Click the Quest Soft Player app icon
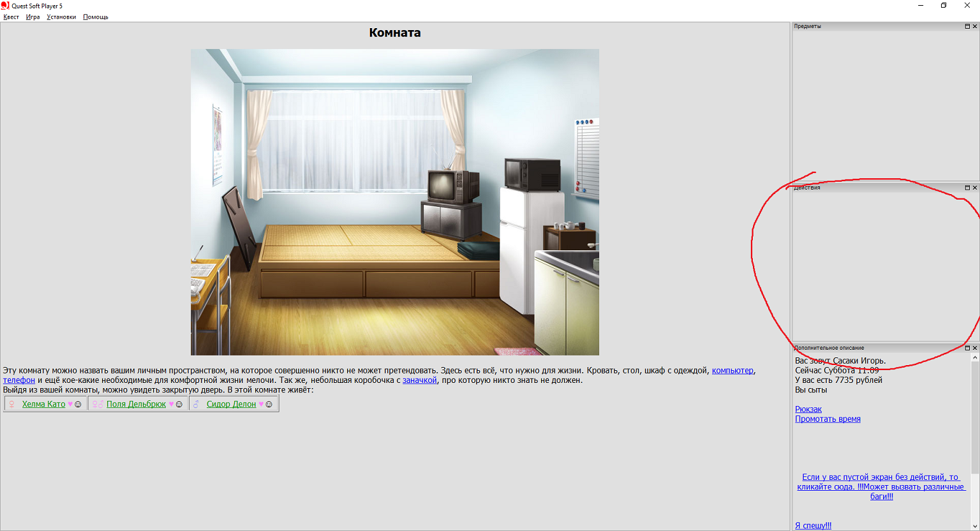The width and height of the screenshot is (980, 531). [5, 6]
